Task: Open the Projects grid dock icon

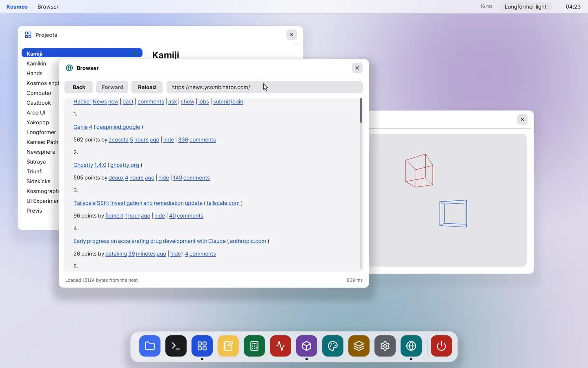Action: (202, 346)
